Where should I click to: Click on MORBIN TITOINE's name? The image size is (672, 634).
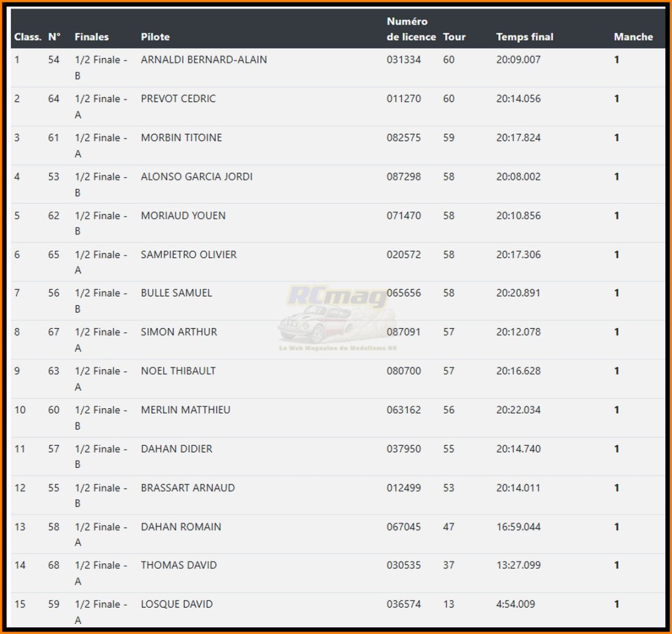click(x=181, y=137)
